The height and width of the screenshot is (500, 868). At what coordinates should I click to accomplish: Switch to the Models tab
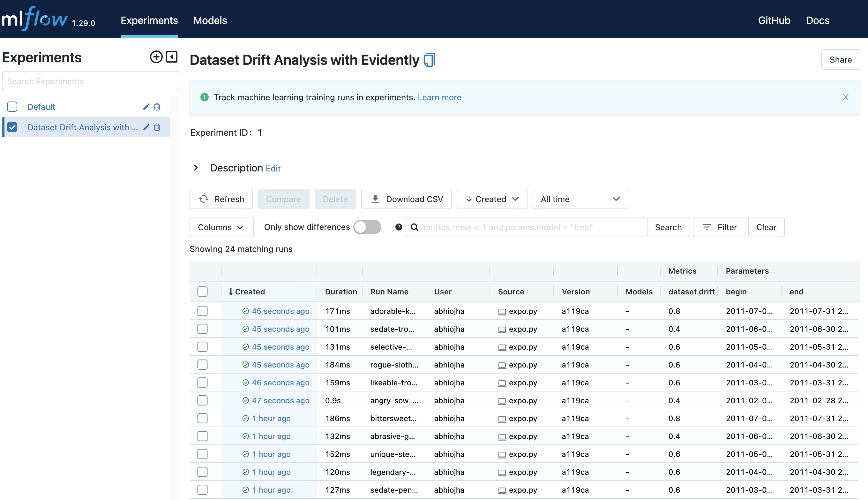[x=210, y=20]
